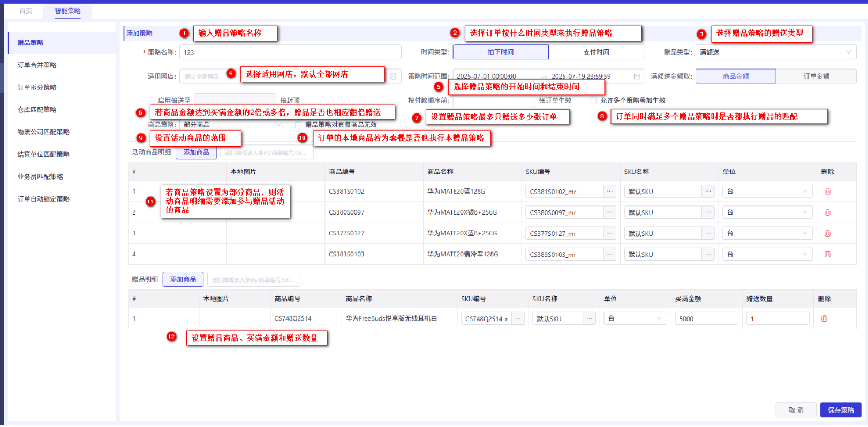Viewport: 868px width, 427px height.
Task: Open SKU code picker for CS383S0103_mr
Action: (609, 254)
